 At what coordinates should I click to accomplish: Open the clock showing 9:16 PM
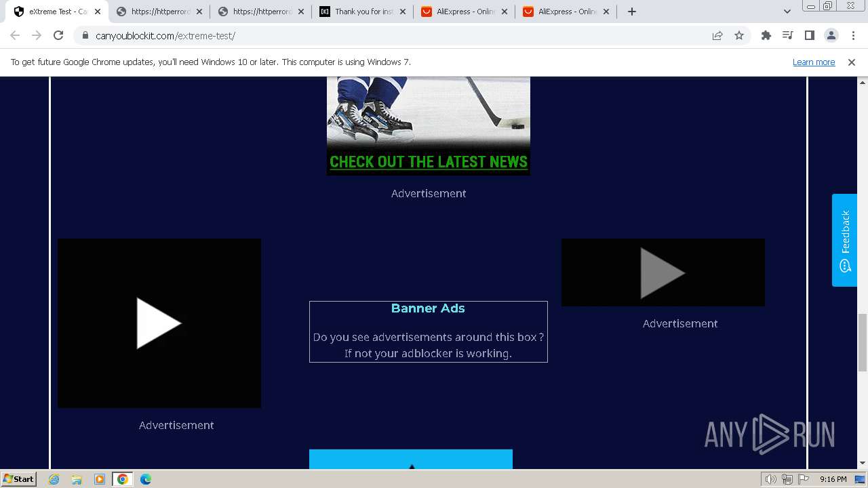[833, 479]
